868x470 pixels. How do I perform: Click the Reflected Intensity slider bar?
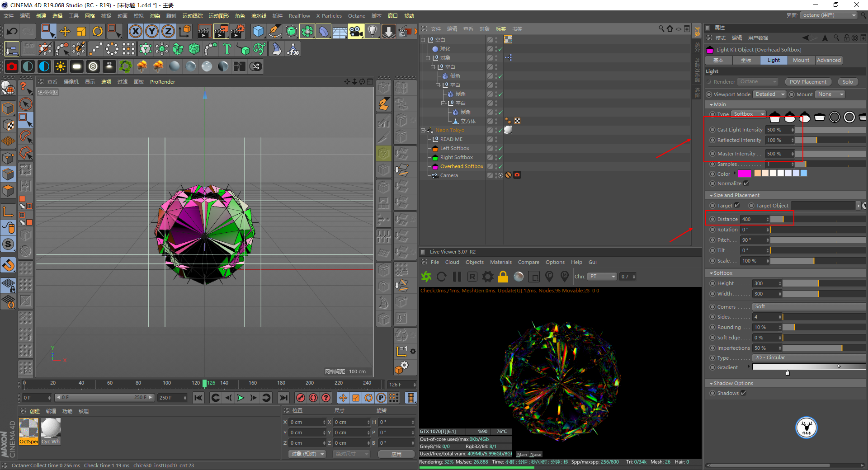(x=831, y=140)
